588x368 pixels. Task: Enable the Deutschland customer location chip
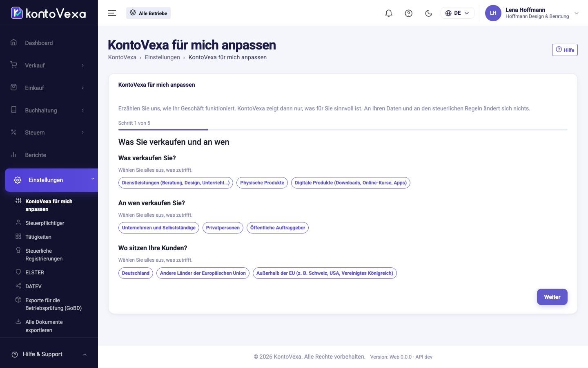[x=136, y=273]
